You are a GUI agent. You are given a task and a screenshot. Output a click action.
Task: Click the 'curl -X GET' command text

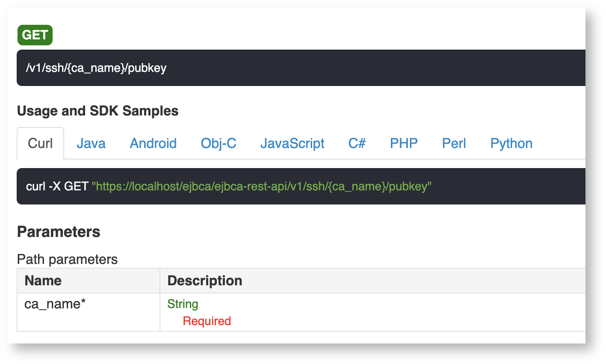57,186
